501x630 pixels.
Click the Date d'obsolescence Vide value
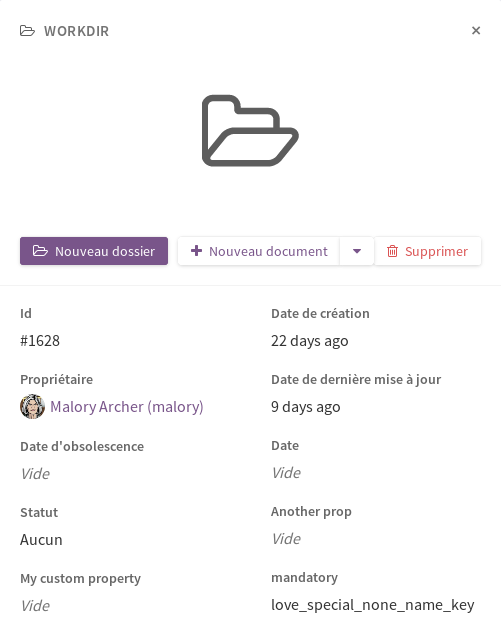tap(35, 474)
